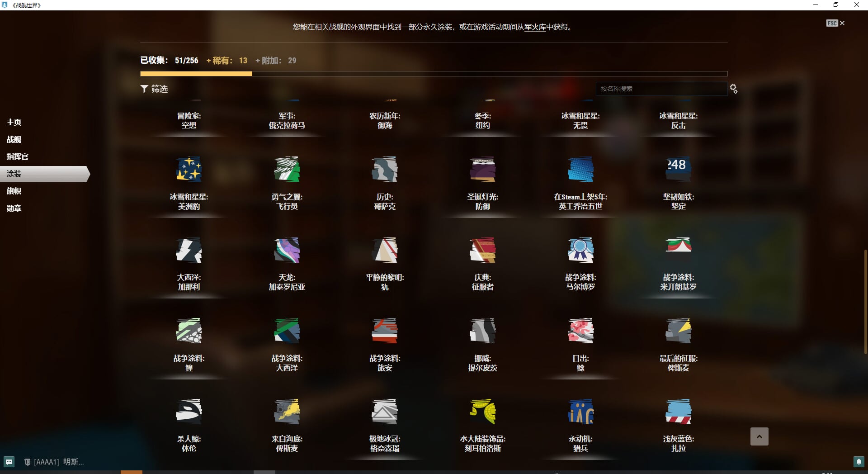Switch to the 战舰 section
Image resolution: width=868 pixels, height=474 pixels.
[14, 139]
